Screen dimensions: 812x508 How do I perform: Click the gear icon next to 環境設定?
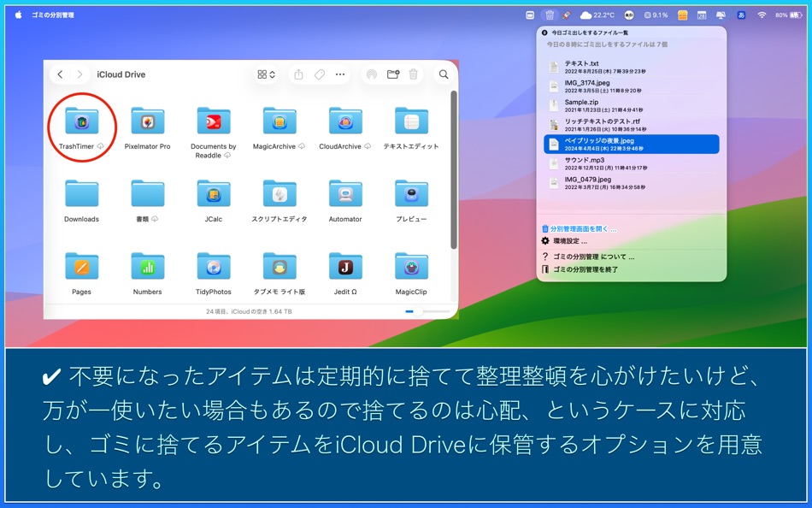pyautogui.click(x=544, y=240)
